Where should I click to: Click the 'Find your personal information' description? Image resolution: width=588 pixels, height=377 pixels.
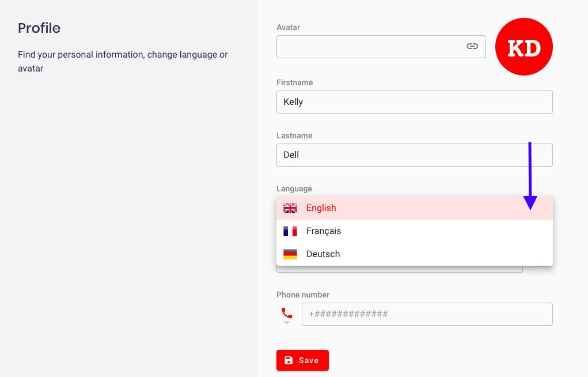(x=123, y=61)
